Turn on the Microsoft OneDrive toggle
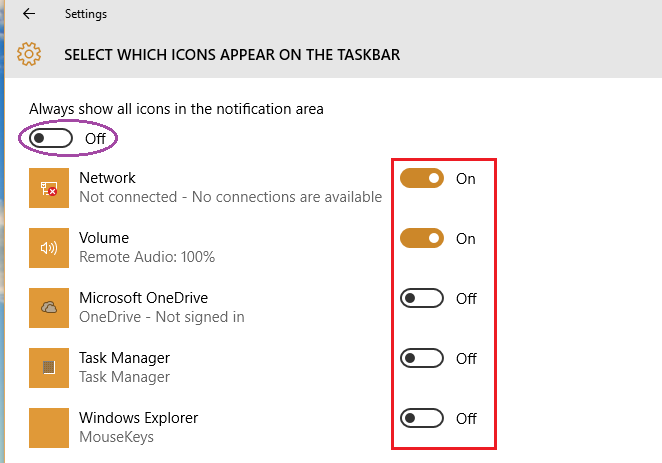Image resolution: width=662 pixels, height=463 pixels. pos(422,298)
